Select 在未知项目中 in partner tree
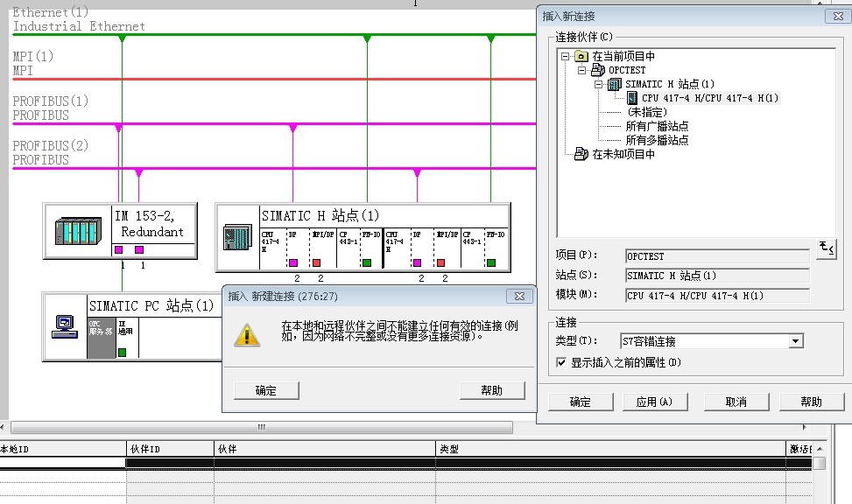This screenshot has height=504, width=852. pos(623,154)
